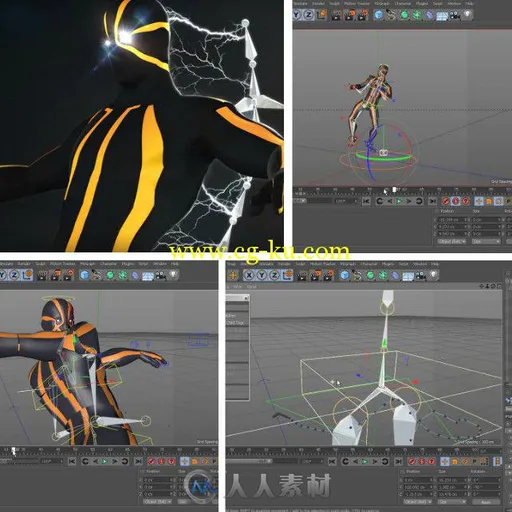Play animation forward in top-right window
This screenshot has width=512, height=512.
pos(399,201)
